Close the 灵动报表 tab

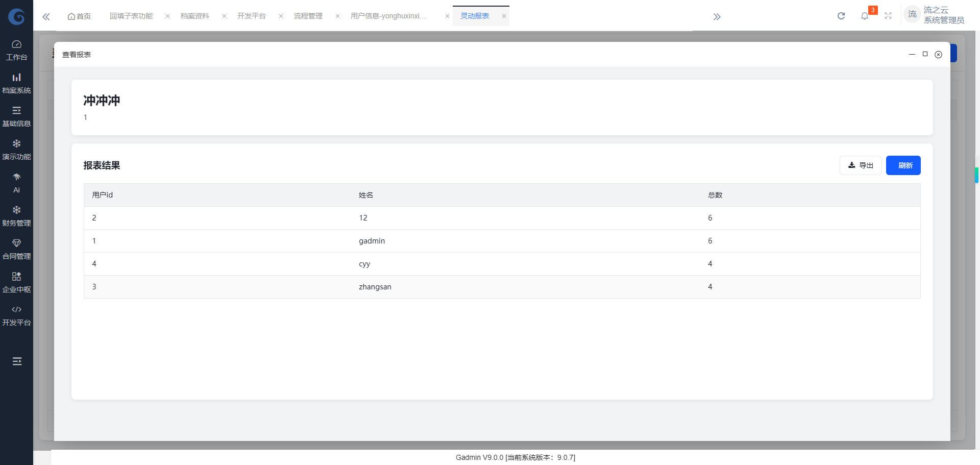click(504, 16)
